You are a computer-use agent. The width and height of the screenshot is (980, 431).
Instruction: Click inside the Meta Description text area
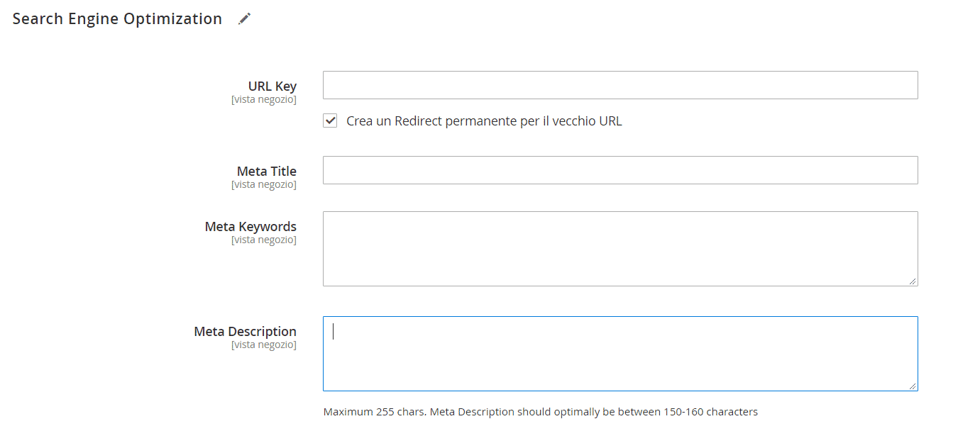pos(620,354)
